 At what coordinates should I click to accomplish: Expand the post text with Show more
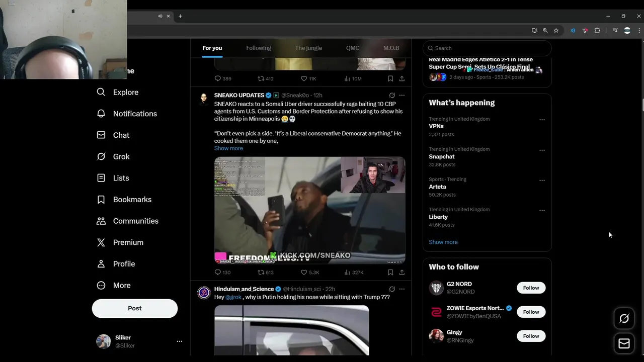[x=228, y=148]
